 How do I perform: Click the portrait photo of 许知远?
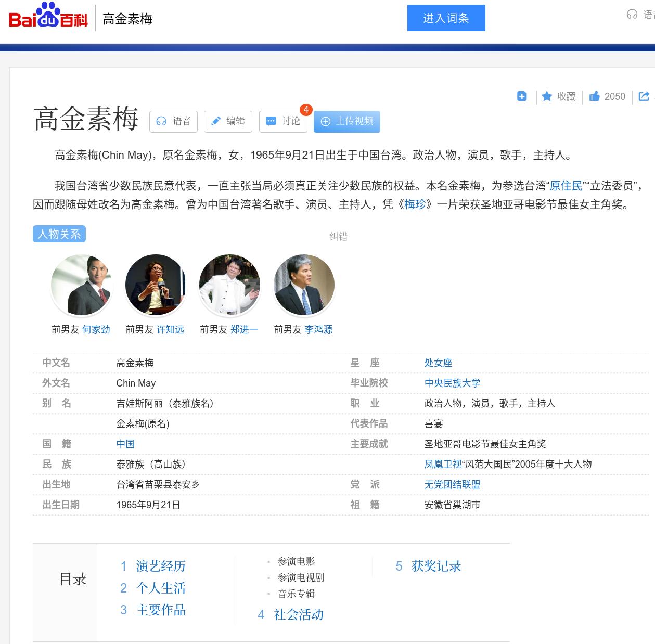click(156, 285)
